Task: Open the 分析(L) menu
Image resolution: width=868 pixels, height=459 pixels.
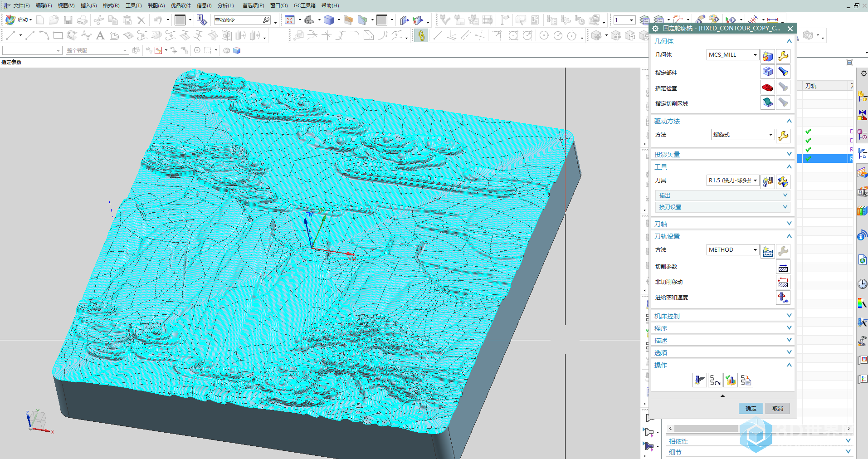Action: pos(225,5)
